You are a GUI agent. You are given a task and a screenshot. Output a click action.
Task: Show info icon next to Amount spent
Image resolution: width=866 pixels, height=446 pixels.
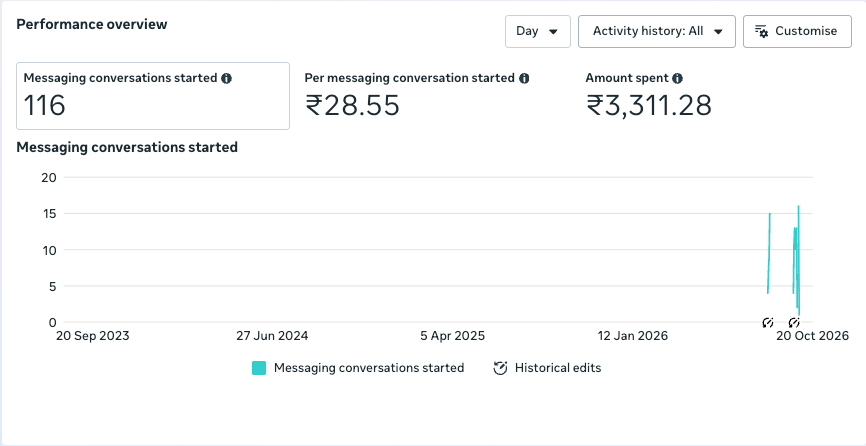click(x=678, y=78)
